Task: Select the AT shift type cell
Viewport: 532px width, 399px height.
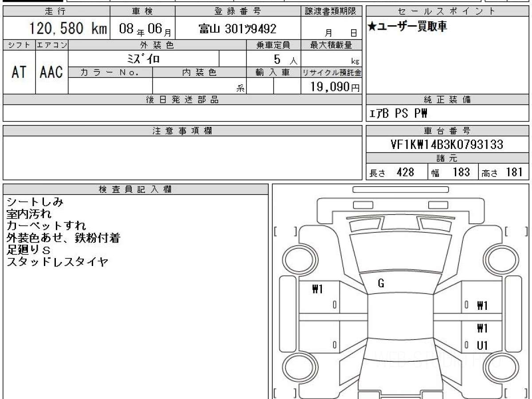Action: tap(19, 72)
